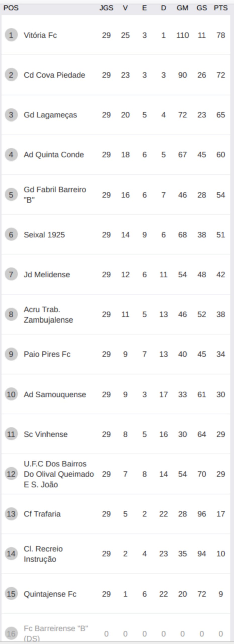Open Acru Trab. Zambujalense team entry
This screenshot has width=234, height=644.
(x=48, y=314)
